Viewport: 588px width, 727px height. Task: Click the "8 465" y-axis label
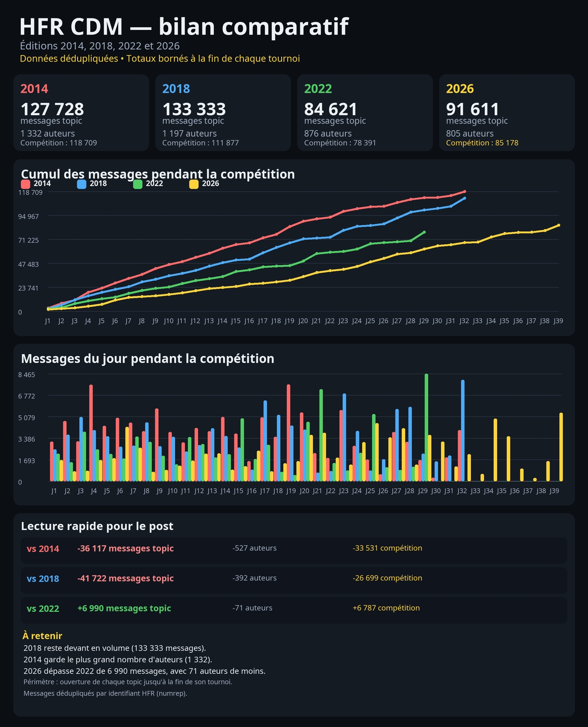click(27, 375)
